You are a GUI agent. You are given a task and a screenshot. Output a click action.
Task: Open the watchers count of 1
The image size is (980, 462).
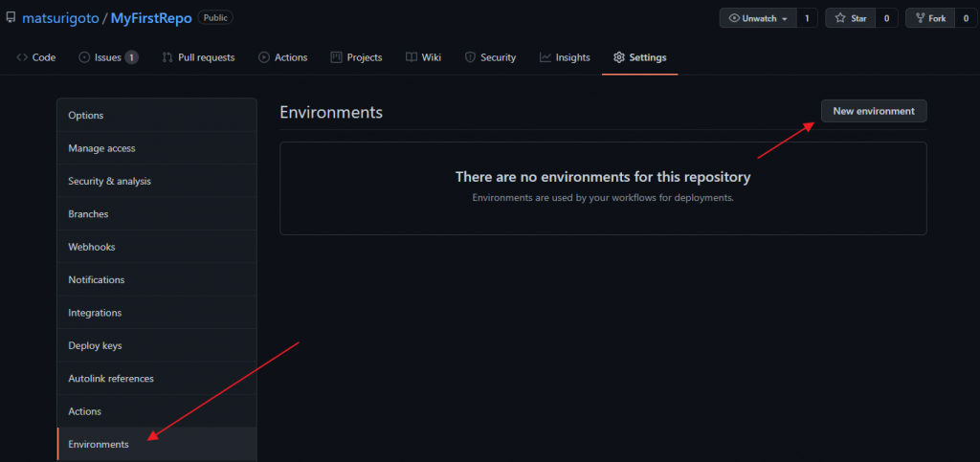(x=807, y=18)
